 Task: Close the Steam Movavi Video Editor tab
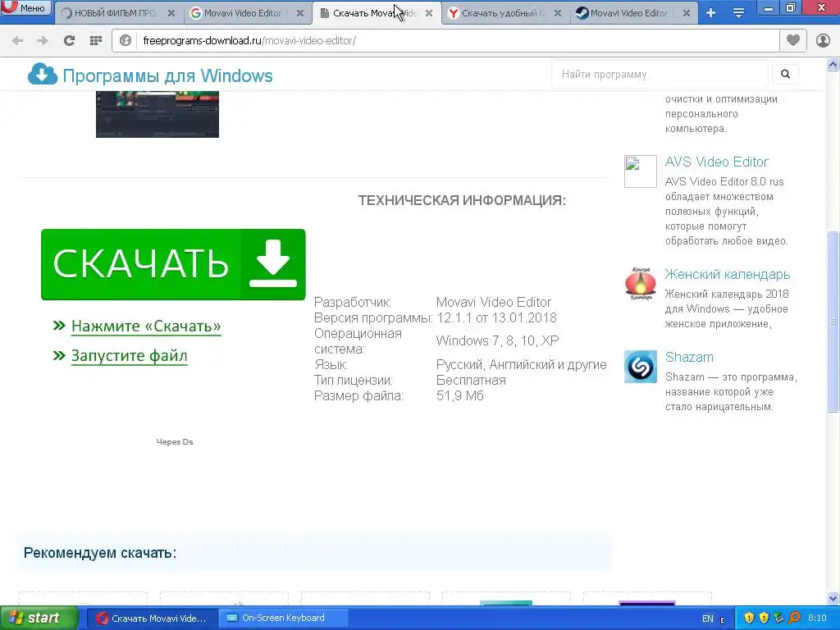pos(687,13)
